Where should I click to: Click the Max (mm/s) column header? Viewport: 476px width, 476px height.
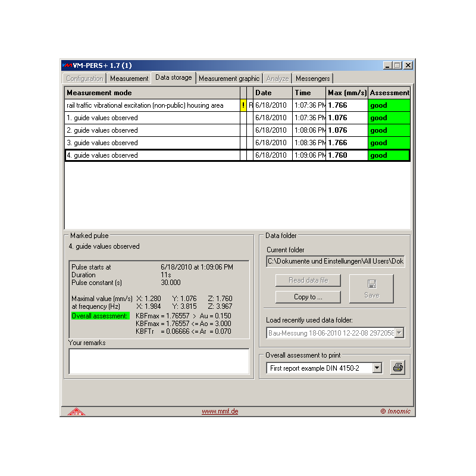tap(347, 93)
